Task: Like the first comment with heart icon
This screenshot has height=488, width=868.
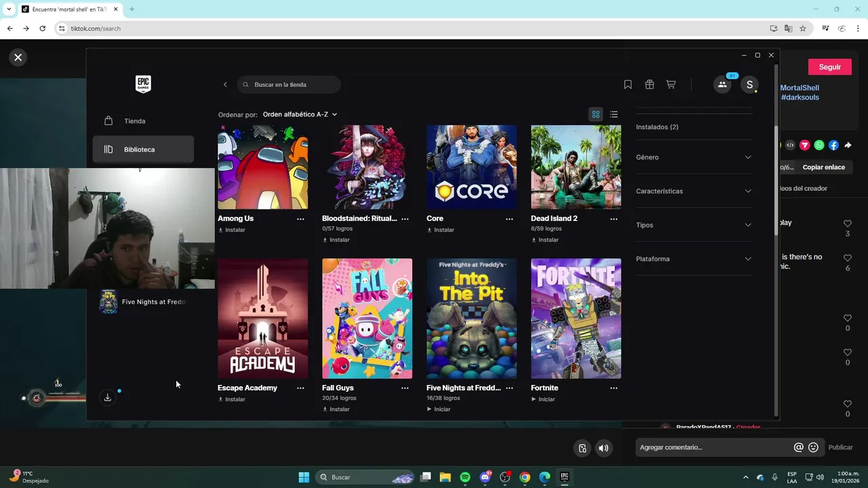Action: click(848, 224)
